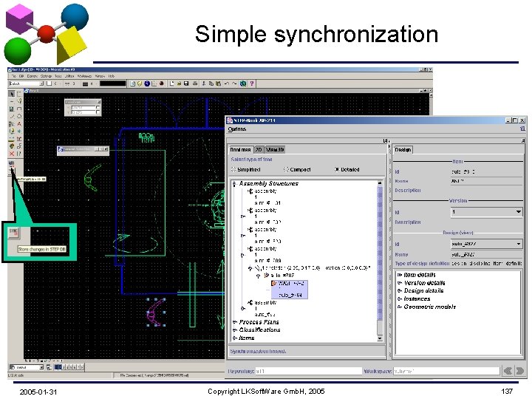Click the yellow shield icon in toolbar
Viewport: 532px width, 399px height.
[140, 83]
